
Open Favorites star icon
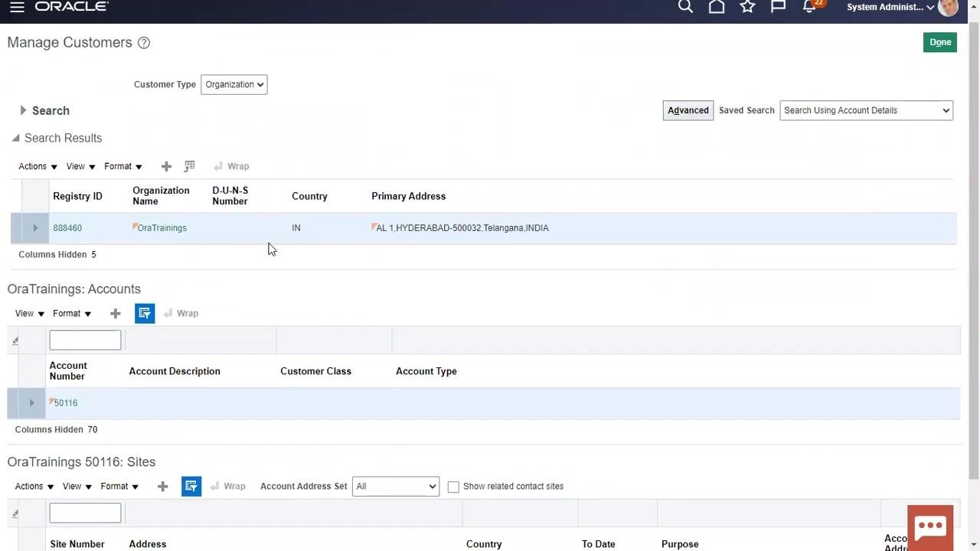[x=748, y=7]
